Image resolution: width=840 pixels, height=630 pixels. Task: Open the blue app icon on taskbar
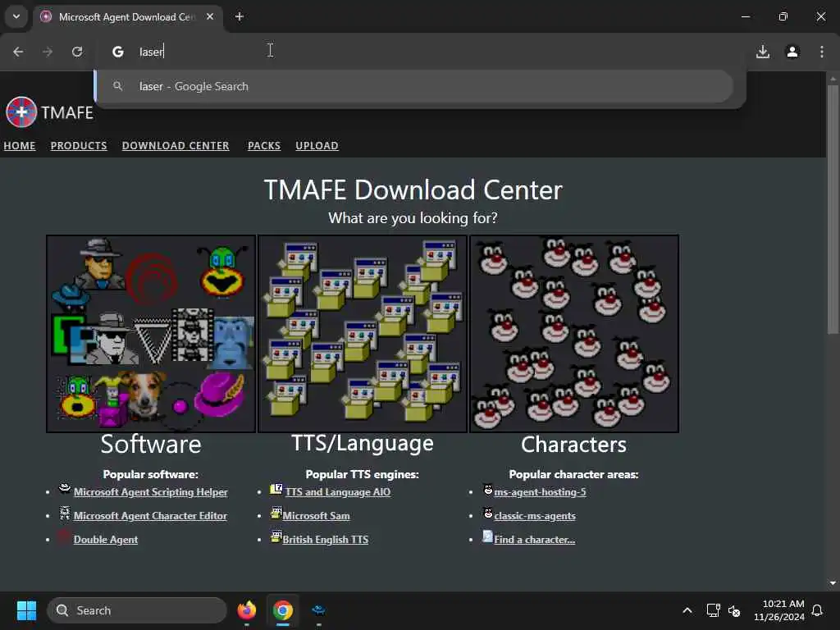click(319, 610)
